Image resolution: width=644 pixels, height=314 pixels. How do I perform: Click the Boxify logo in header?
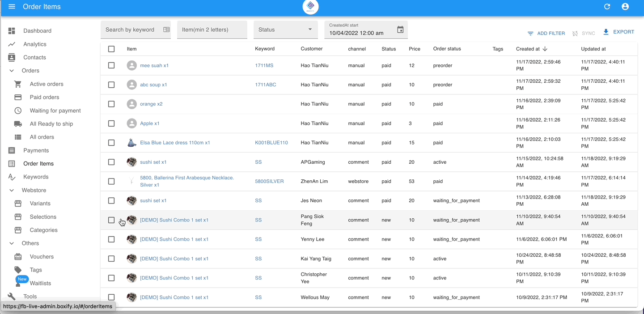(310, 7)
